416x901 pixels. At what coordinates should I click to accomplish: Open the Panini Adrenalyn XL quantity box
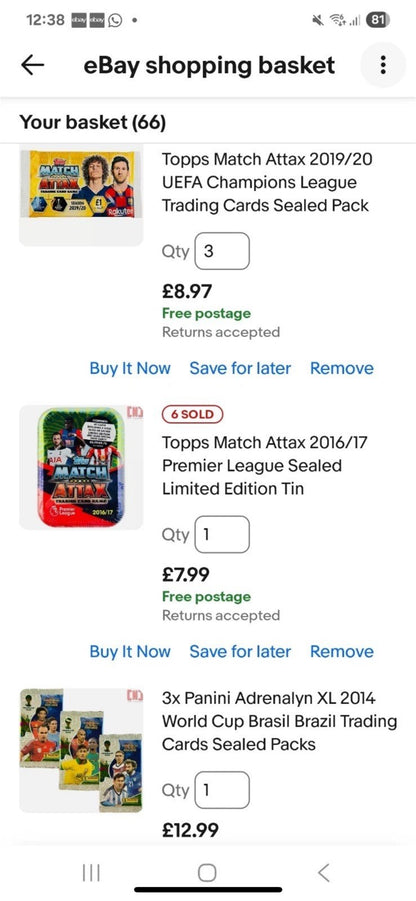pyautogui.click(x=222, y=790)
